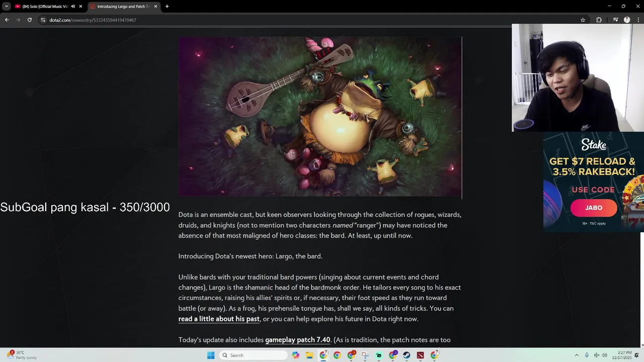
Task: Switch to the Solo Official Music Video tab
Action: 45,7
